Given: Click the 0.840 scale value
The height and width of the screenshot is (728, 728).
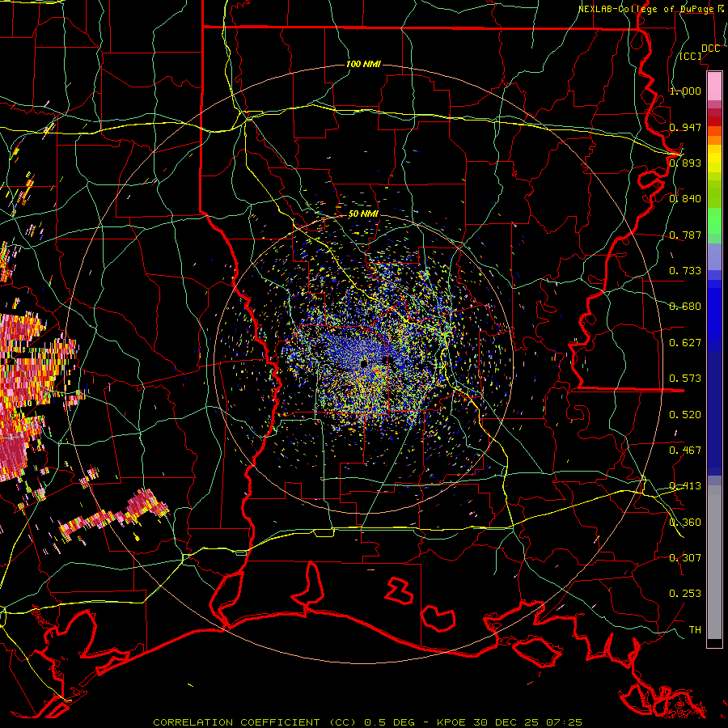Looking at the screenshot, I should pyautogui.click(x=685, y=199).
